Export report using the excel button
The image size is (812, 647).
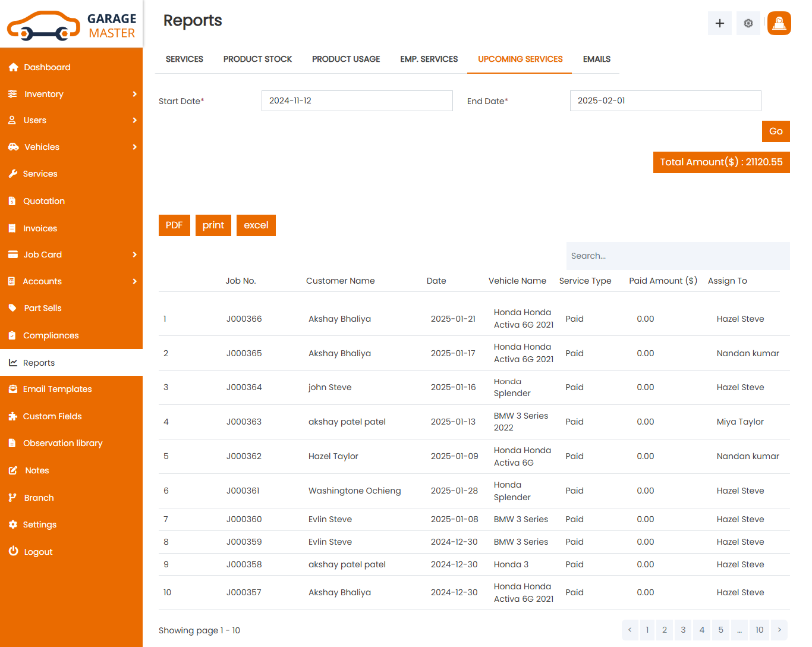click(x=256, y=225)
